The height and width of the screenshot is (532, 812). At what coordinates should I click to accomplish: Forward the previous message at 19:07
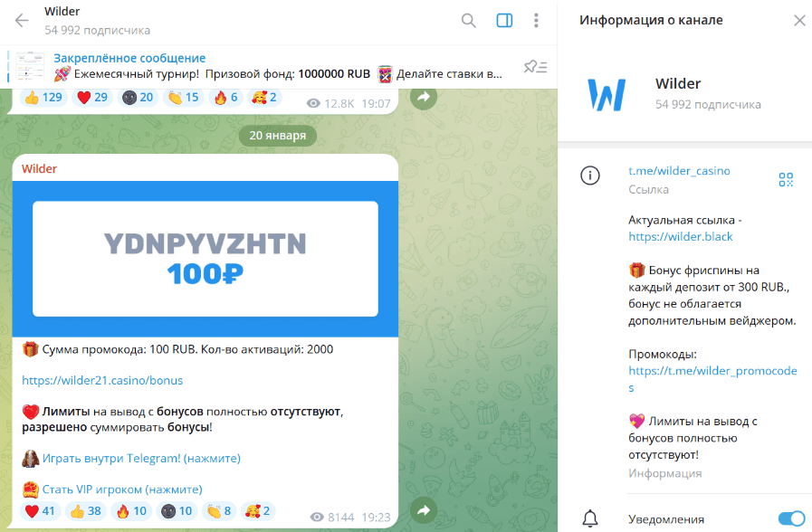coord(424,98)
